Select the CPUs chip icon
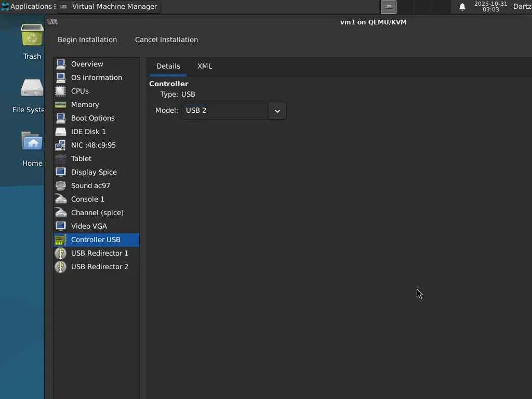The height and width of the screenshot is (399, 532). coord(61,91)
